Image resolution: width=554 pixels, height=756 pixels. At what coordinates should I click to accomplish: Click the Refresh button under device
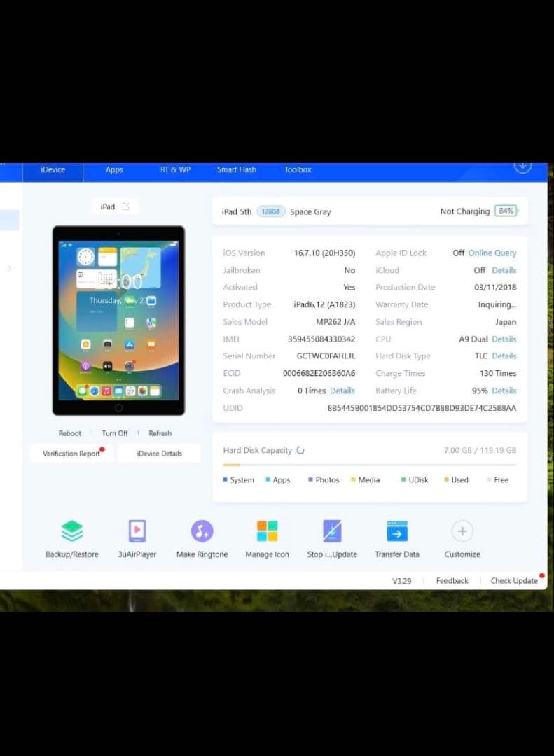[x=160, y=433]
